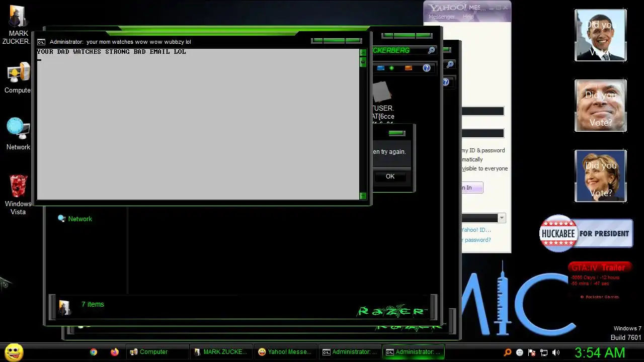The image size is (644, 362).
Task: Click orange toolbar icon in Explorer window
Action: tap(409, 68)
